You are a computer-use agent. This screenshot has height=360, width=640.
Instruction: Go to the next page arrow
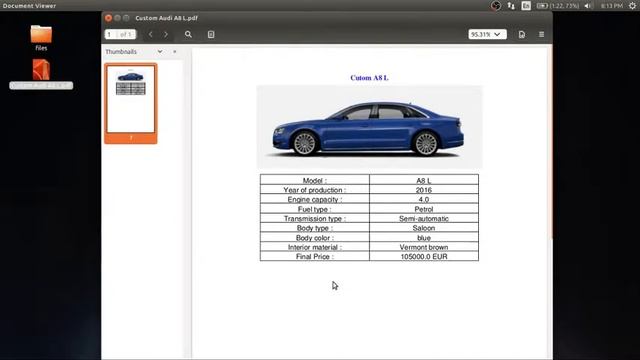coord(166,35)
